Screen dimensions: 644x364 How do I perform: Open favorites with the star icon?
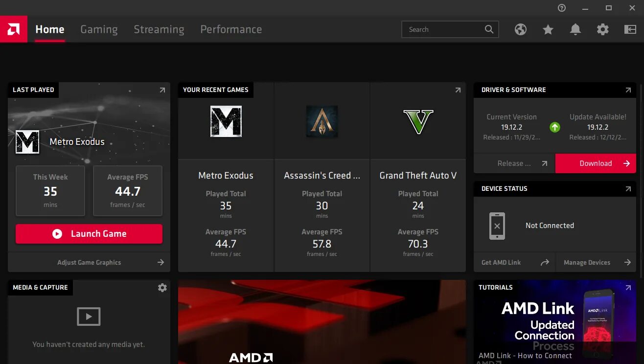point(548,29)
